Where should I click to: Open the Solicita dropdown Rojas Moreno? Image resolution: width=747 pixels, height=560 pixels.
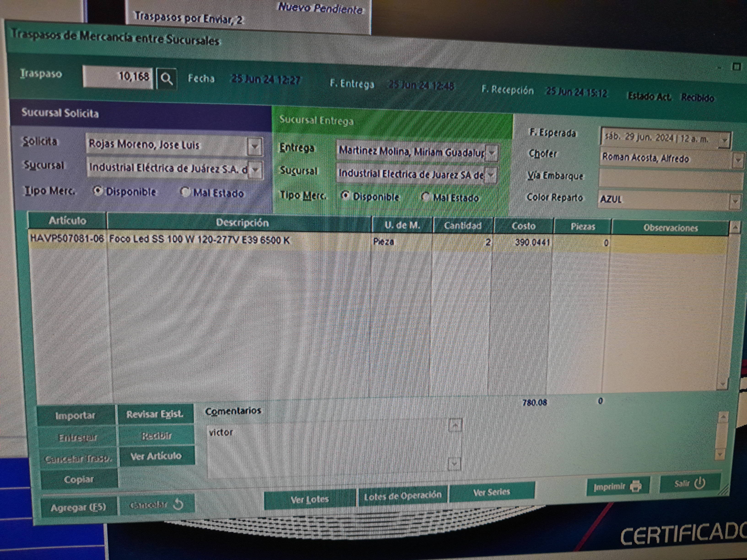point(255,146)
